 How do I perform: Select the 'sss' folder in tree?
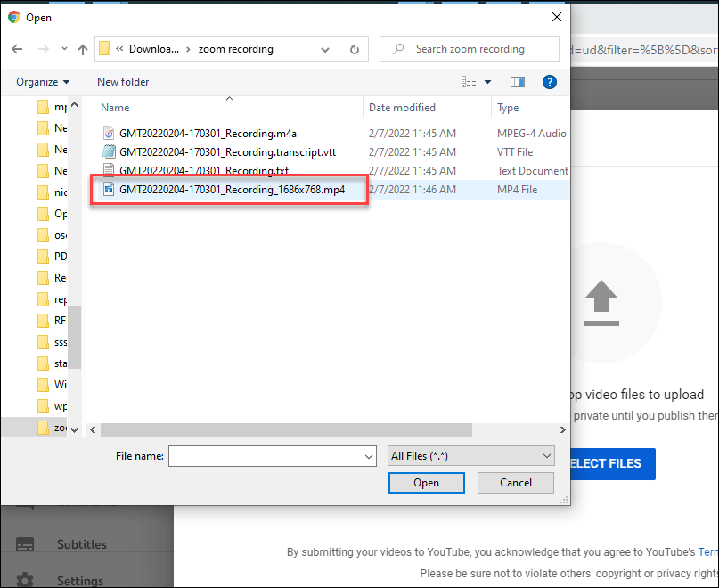[52, 342]
